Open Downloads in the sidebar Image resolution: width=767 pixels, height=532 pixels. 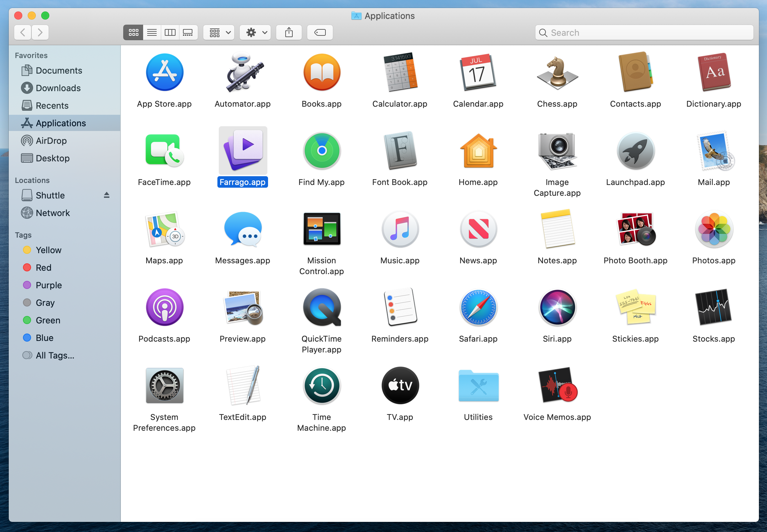tap(64, 88)
